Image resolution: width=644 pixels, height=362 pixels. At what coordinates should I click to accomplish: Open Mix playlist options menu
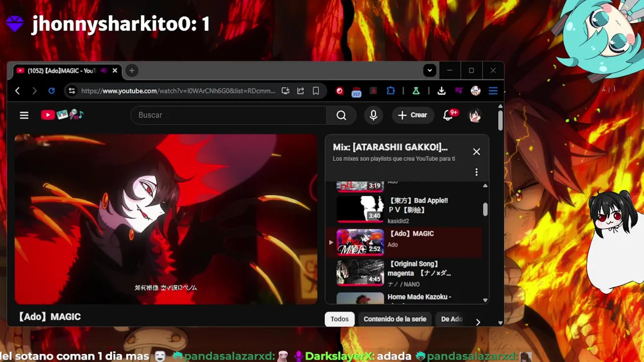pos(476,172)
